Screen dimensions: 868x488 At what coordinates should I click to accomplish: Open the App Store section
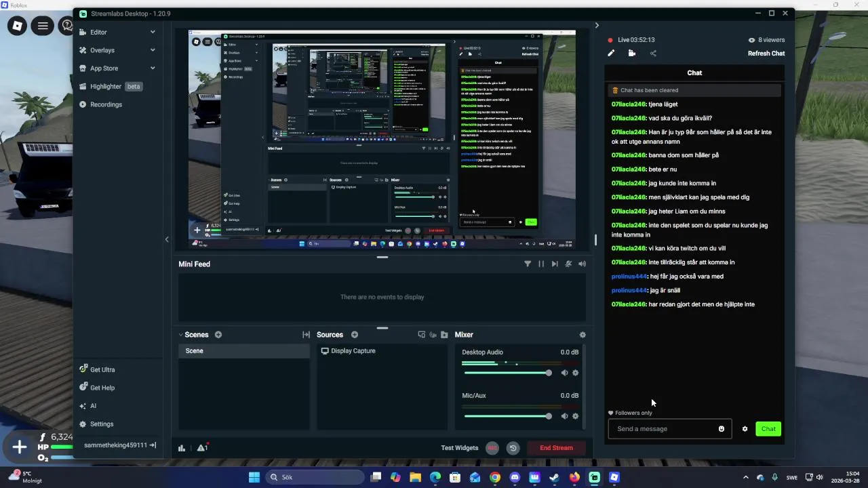point(104,68)
